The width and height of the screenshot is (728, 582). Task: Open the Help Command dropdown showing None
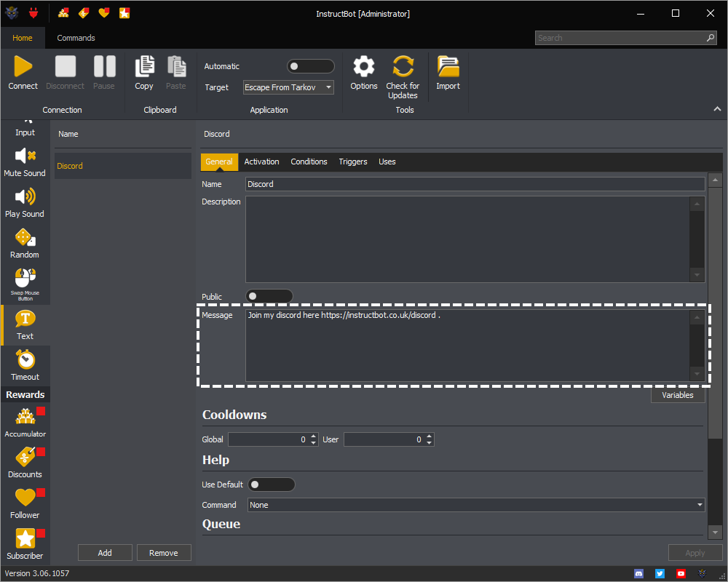[476, 505]
